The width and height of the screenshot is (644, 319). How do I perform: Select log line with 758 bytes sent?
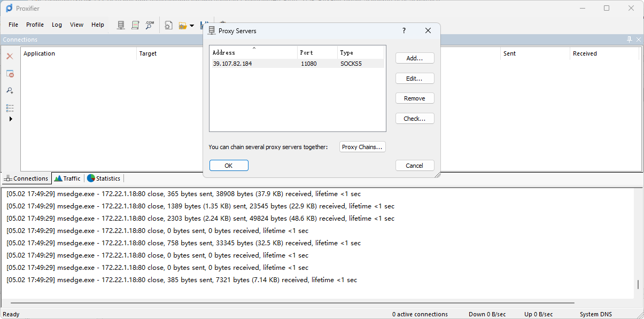[x=183, y=243]
